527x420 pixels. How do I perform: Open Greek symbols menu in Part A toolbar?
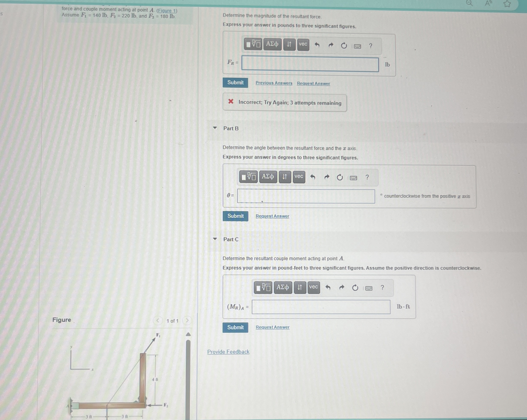pos(272,44)
